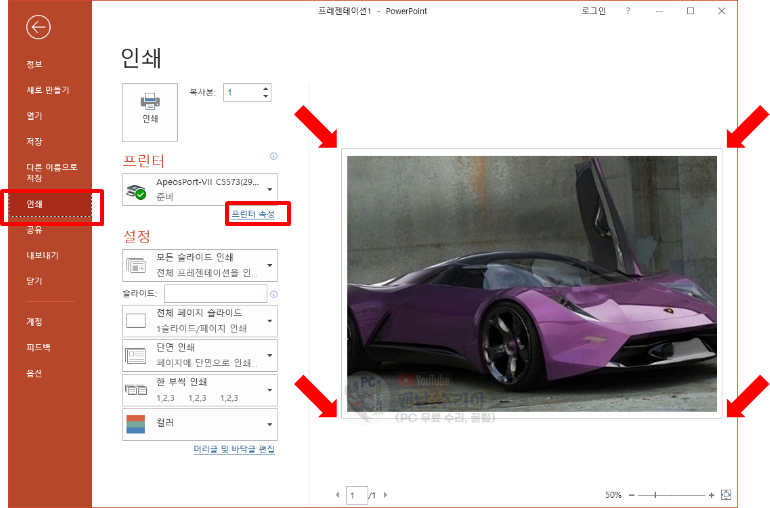Click the large Print (인쇄) printer button
The height and width of the screenshot is (508, 770).
click(150, 112)
